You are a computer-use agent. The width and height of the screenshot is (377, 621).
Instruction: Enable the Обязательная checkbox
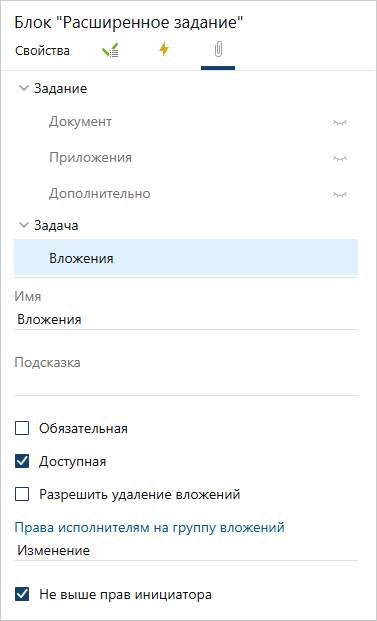[x=22, y=429]
